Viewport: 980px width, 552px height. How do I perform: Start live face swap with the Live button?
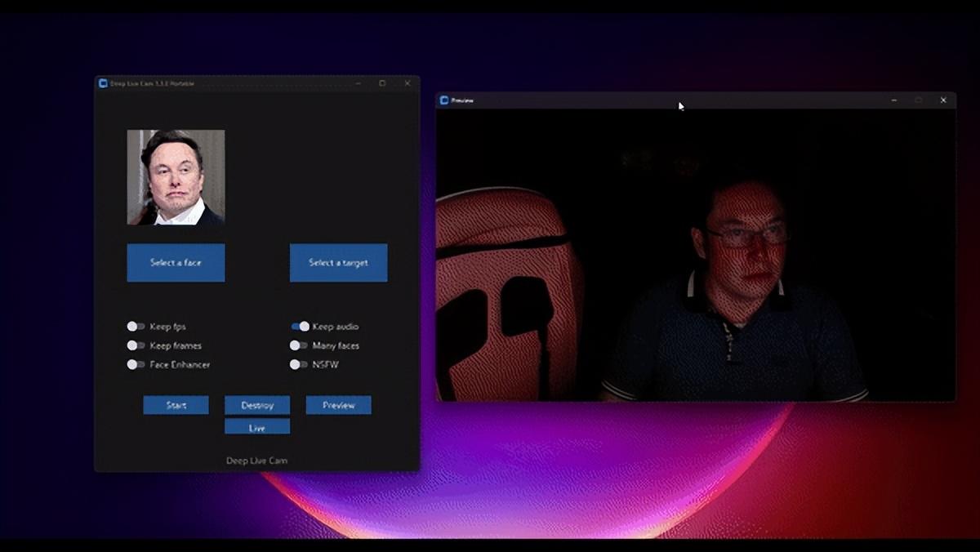(x=256, y=425)
